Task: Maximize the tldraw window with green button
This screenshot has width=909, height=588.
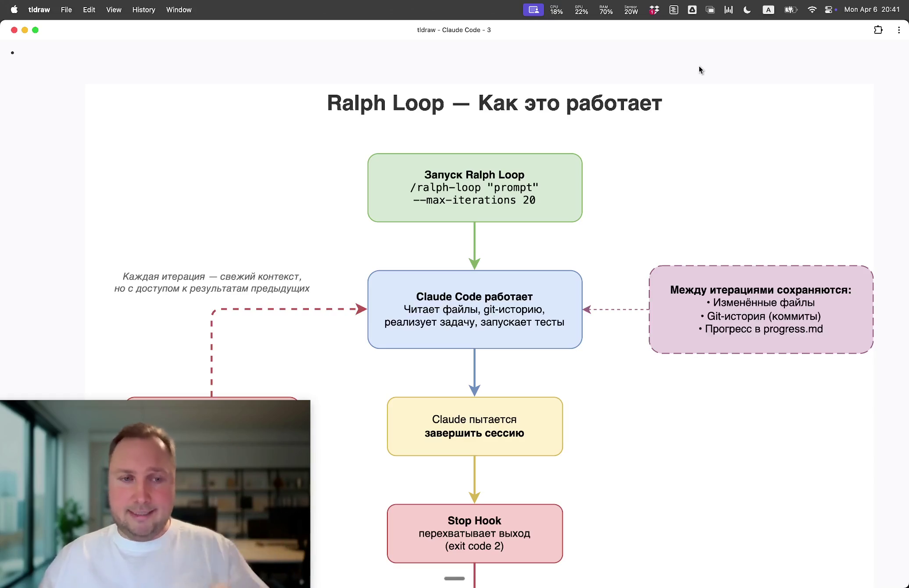Action: click(35, 30)
